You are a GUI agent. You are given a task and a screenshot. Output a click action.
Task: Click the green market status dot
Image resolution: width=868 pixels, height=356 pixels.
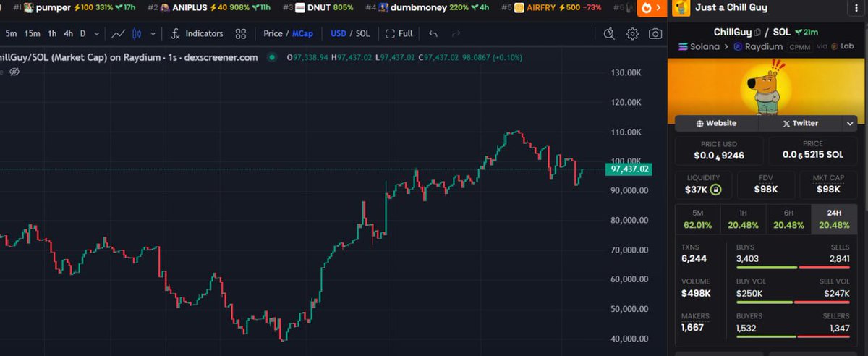click(x=271, y=57)
